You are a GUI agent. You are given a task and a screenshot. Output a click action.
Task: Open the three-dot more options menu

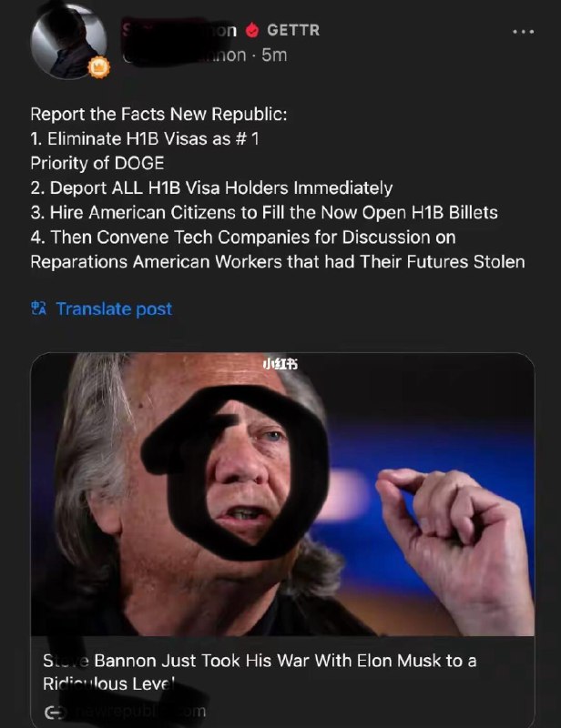pos(524,32)
